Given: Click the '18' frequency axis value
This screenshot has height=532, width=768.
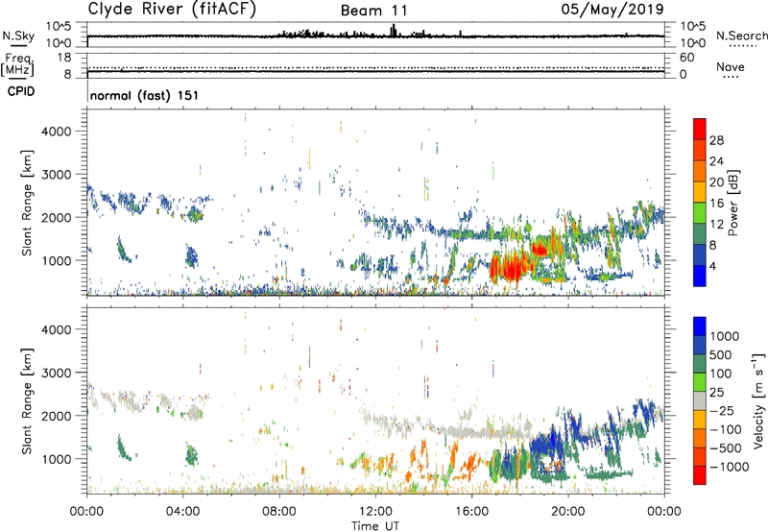Looking at the screenshot, I should (64, 57).
